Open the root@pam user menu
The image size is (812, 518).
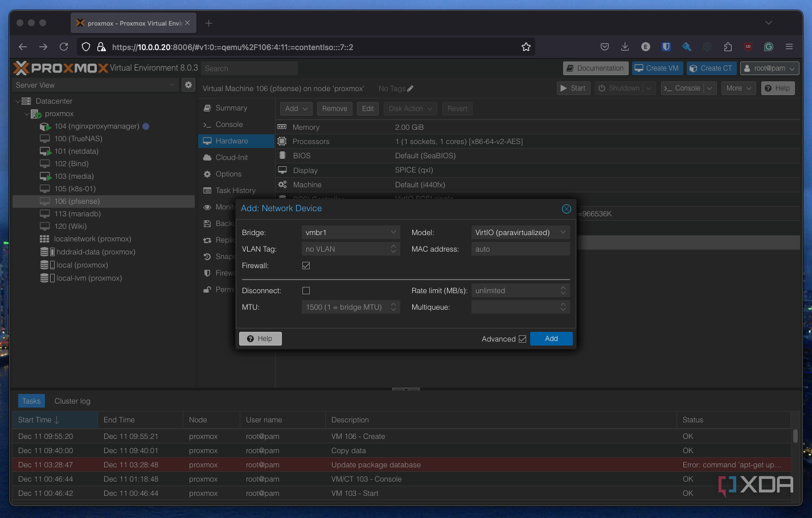769,68
